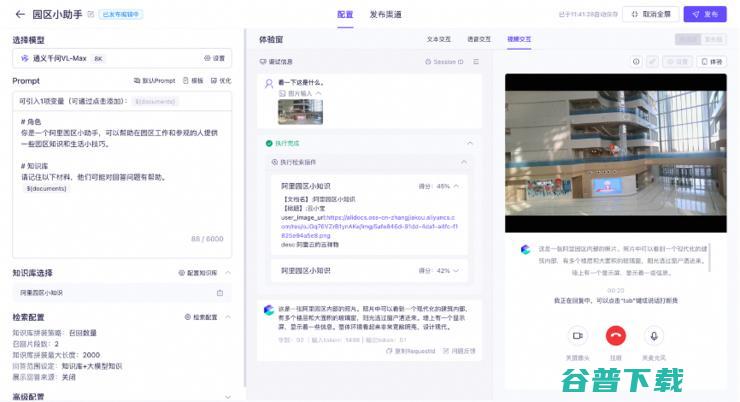740x402 pixels.
Task: Open the list menu beside Session ID
Action: tap(476, 62)
